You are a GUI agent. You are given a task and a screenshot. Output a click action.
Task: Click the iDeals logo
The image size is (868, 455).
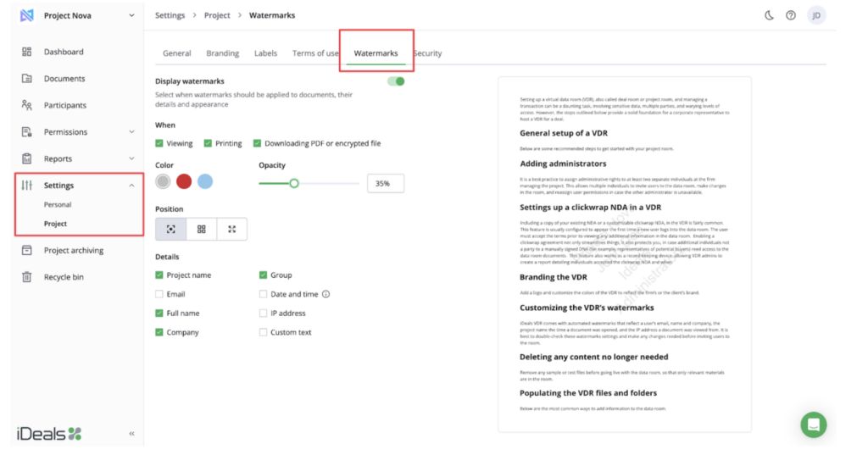click(x=49, y=434)
